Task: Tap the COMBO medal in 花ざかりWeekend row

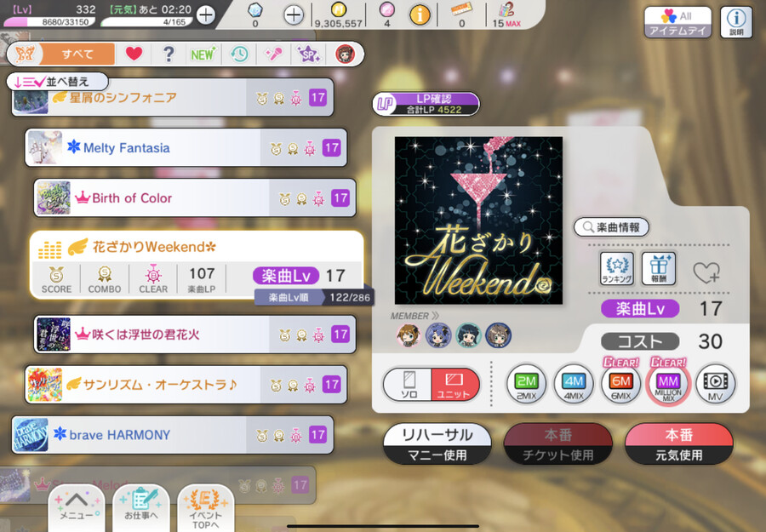Action: pyautogui.click(x=105, y=279)
